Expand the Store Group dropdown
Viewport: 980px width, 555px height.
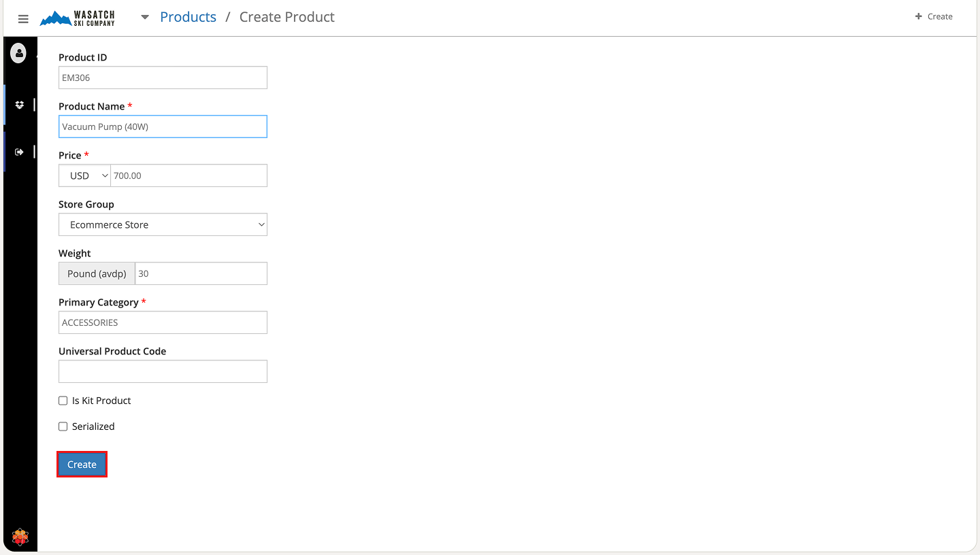tap(163, 224)
